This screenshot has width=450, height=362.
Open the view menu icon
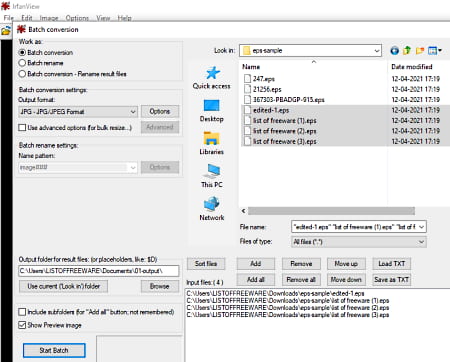tap(435, 51)
